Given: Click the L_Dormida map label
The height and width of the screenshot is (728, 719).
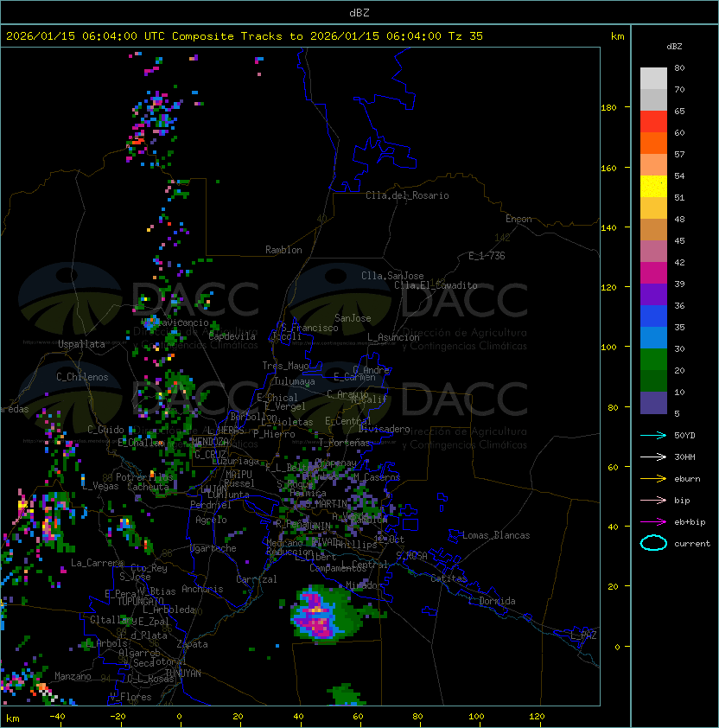Looking at the screenshot, I should coord(492,601).
